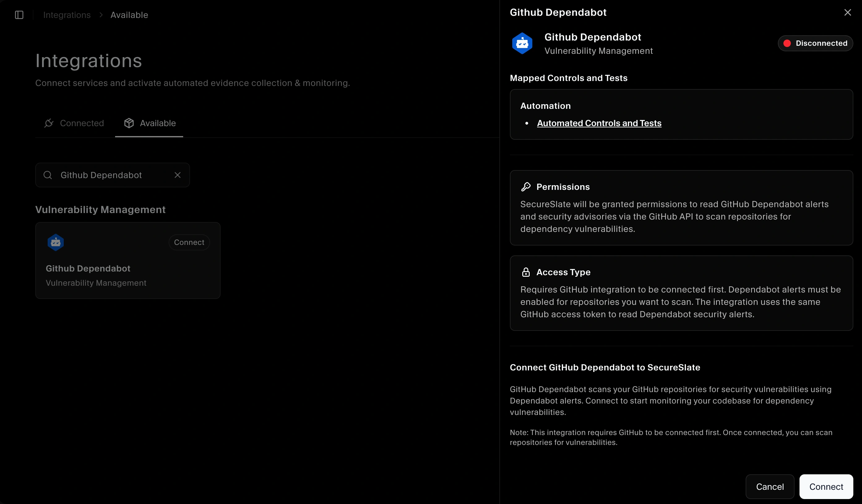
Task: Click Connect on the Github Dependabot card
Action: tap(189, 242)
